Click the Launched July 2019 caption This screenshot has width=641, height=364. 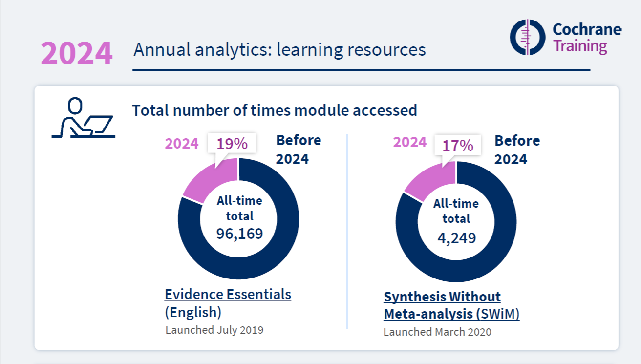pos(214,330)
